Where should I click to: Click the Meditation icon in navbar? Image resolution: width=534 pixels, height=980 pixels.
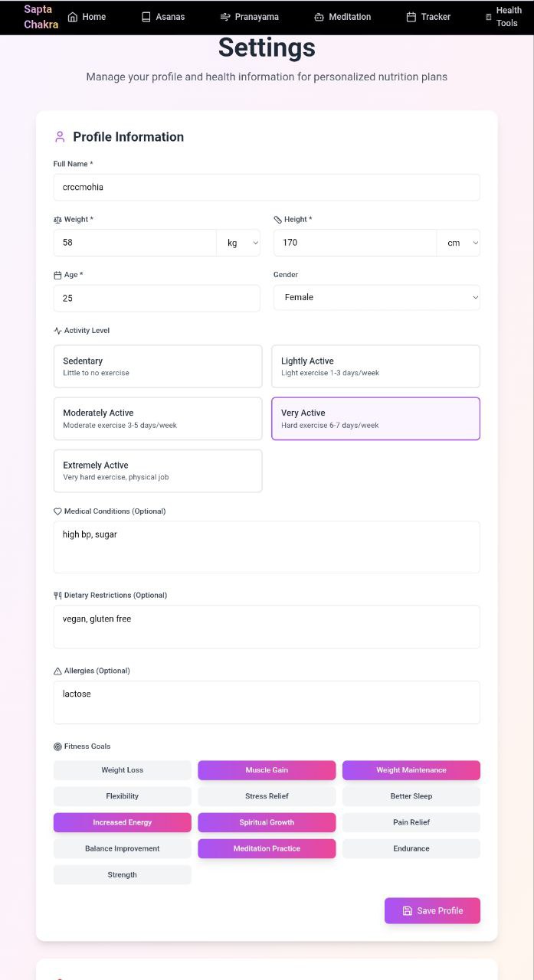coord(319,17)
